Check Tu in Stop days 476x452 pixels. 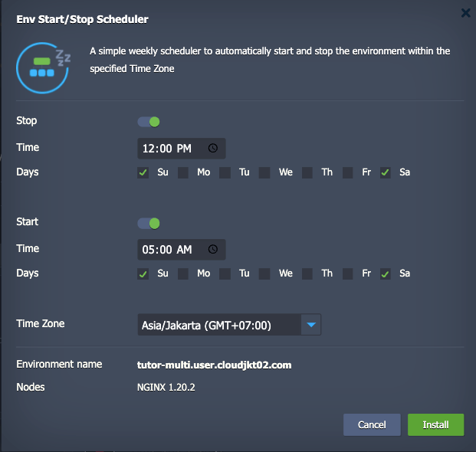coord(225,172)
